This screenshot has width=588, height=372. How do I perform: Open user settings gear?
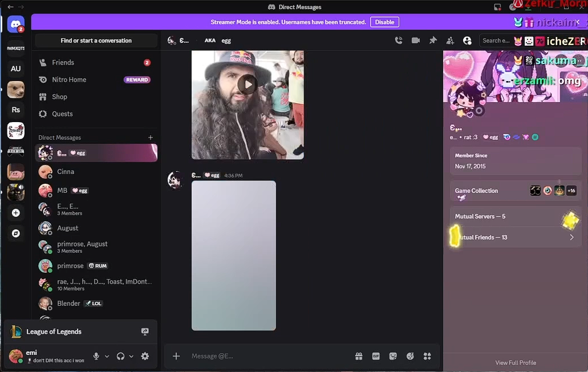pos(145,356)
